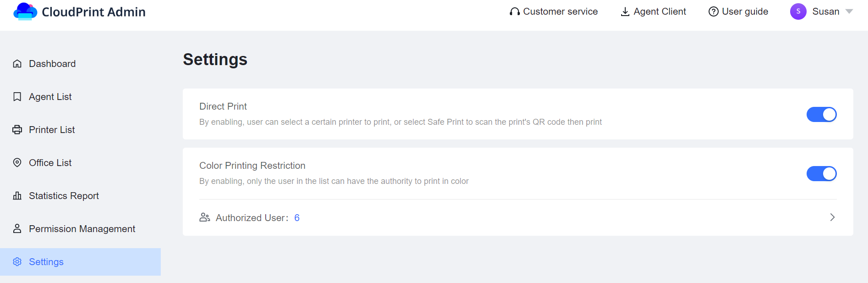Disable the Direct Print toggle
This screenshot has width=868, height=283.
(822, 114)
